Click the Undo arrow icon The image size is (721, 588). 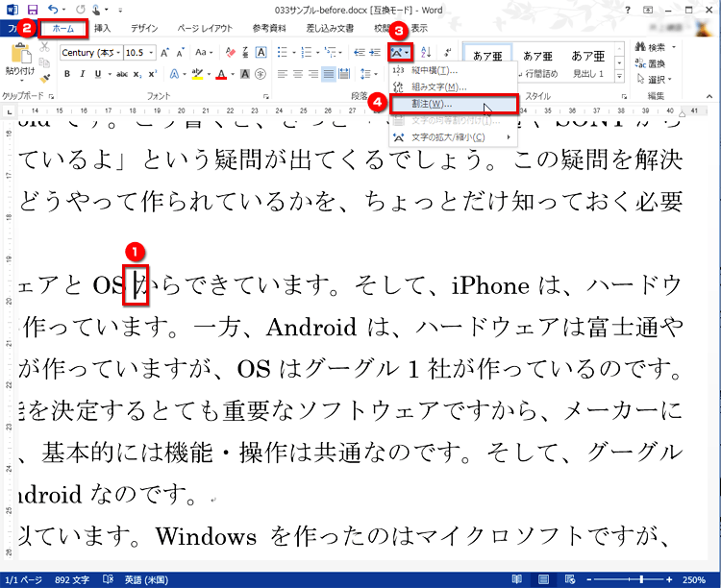pyautogui.click(x=53, y=10)
